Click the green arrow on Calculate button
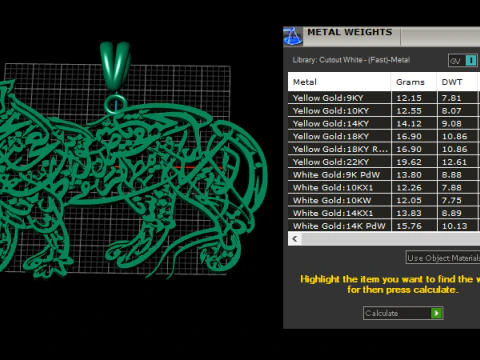 (x=436, y=313)
